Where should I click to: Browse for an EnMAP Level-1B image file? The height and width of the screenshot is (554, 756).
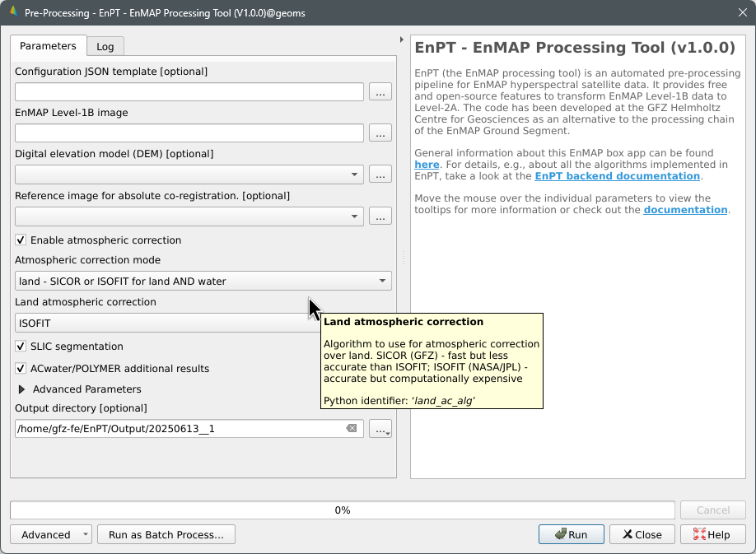click(x=380, y=133)
